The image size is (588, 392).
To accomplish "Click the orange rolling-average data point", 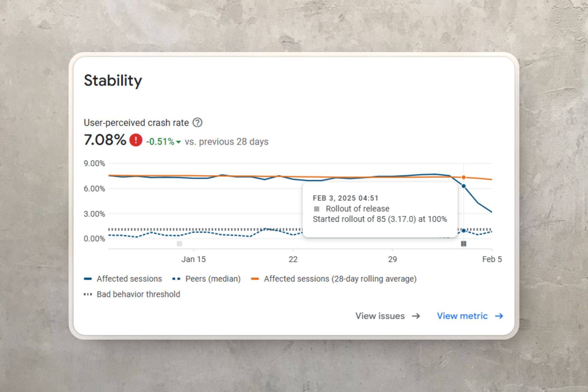I will click(464, 177).
